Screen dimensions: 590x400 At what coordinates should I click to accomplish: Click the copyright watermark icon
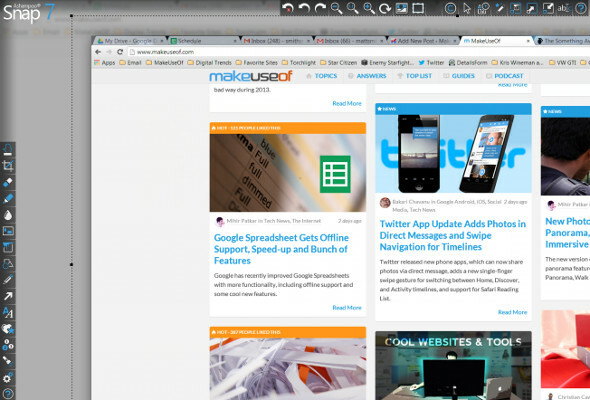point(450,8)
